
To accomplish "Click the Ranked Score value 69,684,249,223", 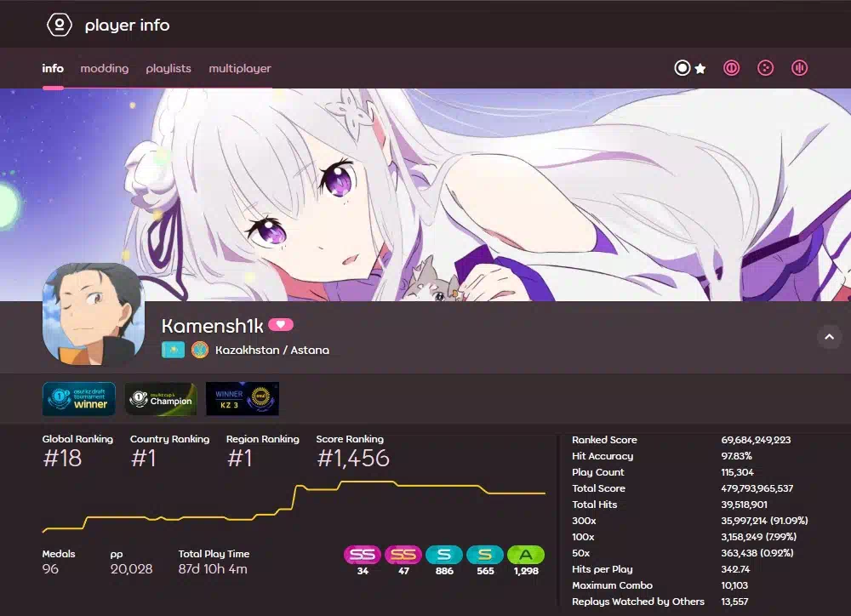I will coord(756,440).
